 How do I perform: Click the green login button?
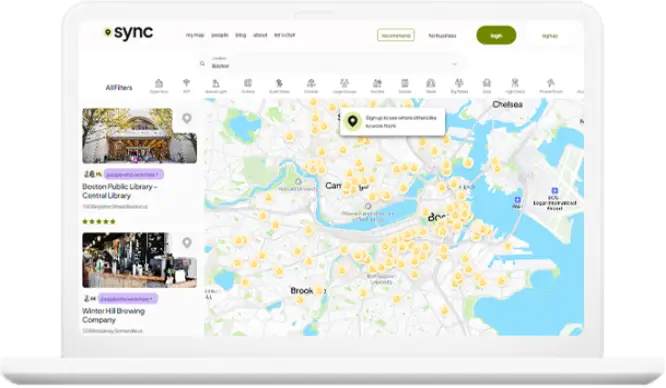496,36
